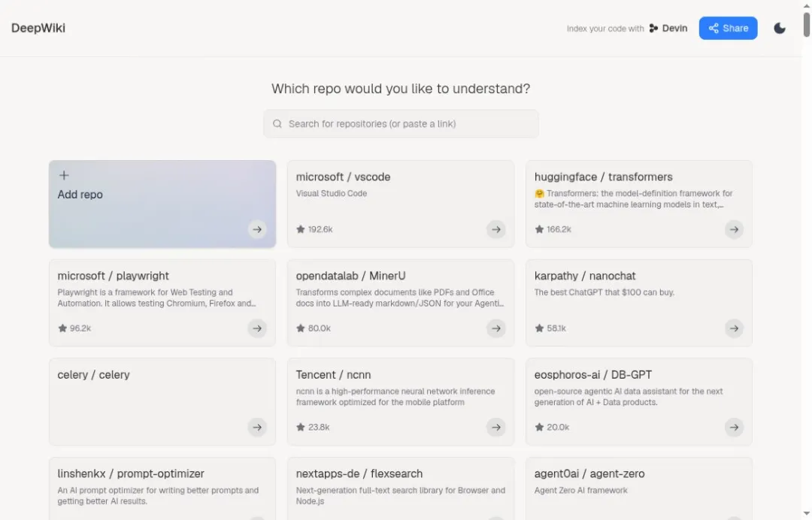Click the magnifier icon in search box
Image resolution: width=812 pixels, height=520 pixels.
277,124
